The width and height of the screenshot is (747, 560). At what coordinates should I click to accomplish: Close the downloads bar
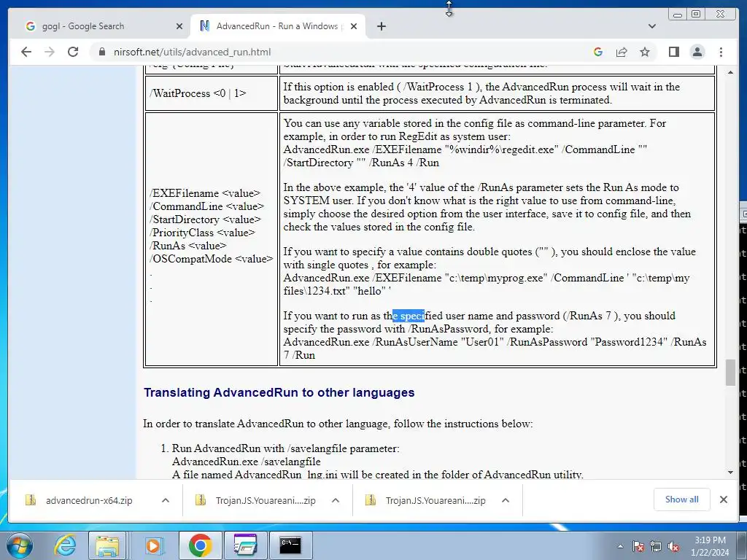click(x=723, y=499)
